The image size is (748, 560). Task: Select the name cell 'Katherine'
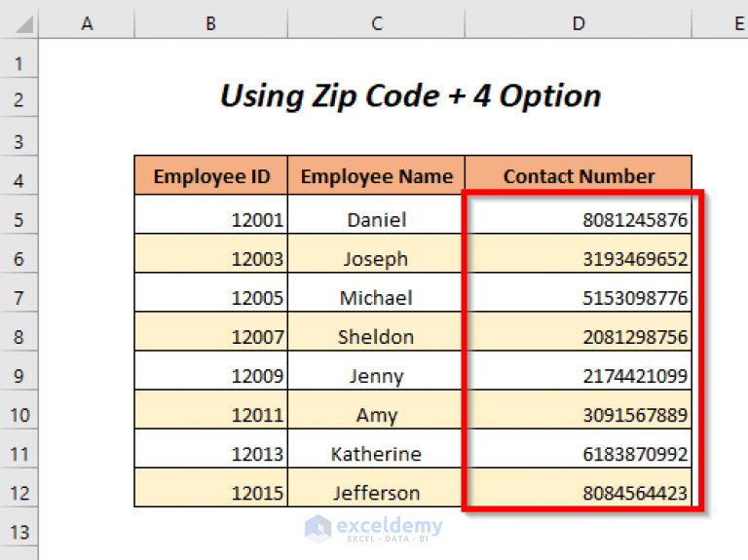(376, 449)
